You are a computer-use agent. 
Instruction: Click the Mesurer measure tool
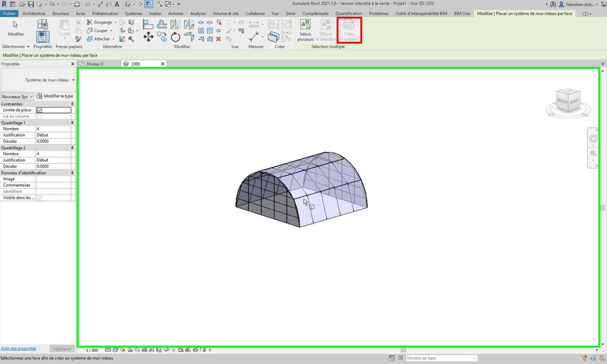[254, 37]
